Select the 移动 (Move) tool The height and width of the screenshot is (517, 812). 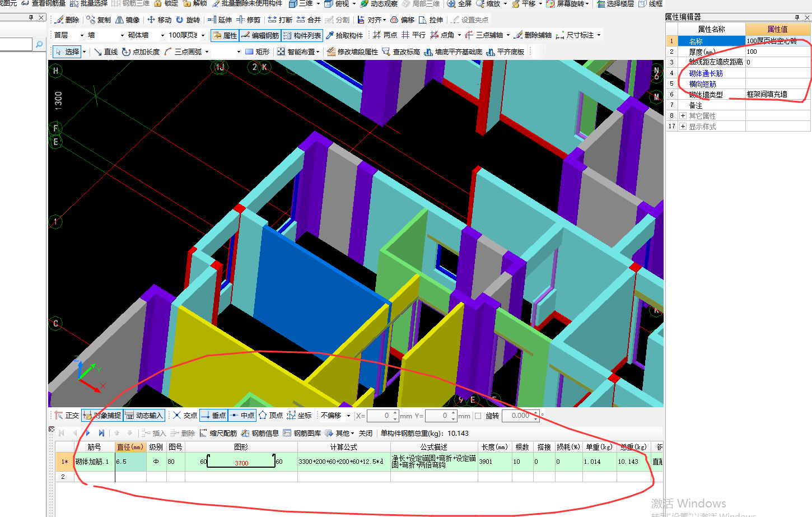159,20
